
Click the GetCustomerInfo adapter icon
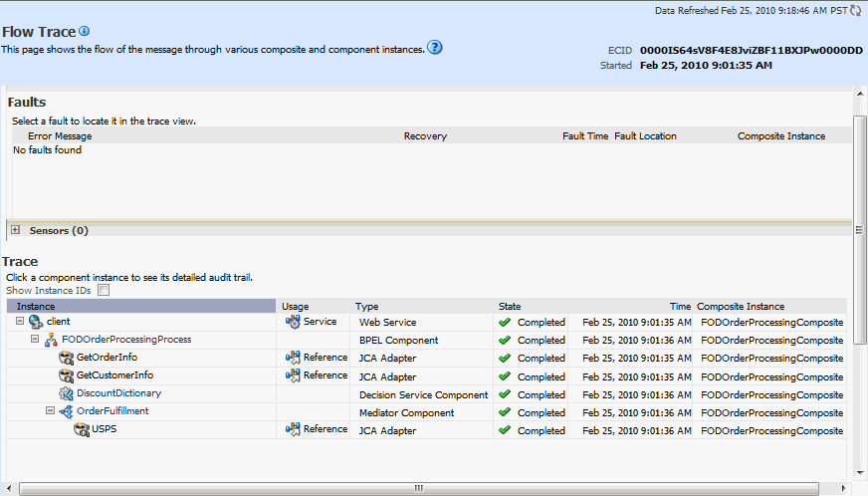[67, 375]
